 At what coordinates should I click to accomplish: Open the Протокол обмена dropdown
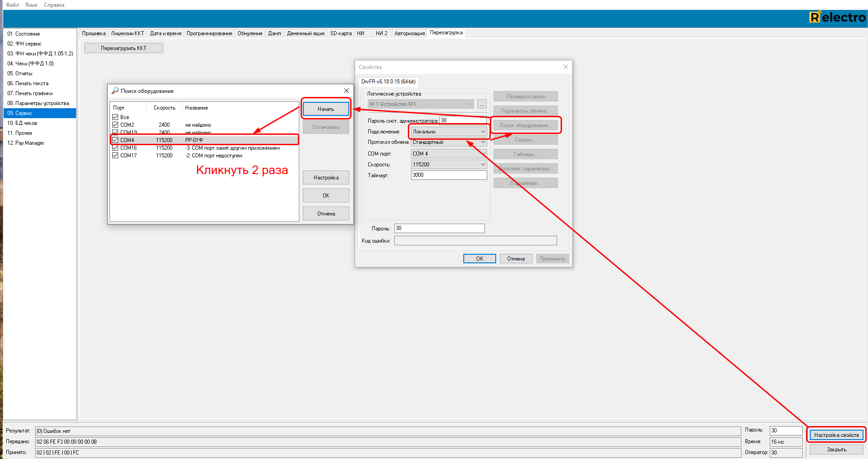(448, 142)
